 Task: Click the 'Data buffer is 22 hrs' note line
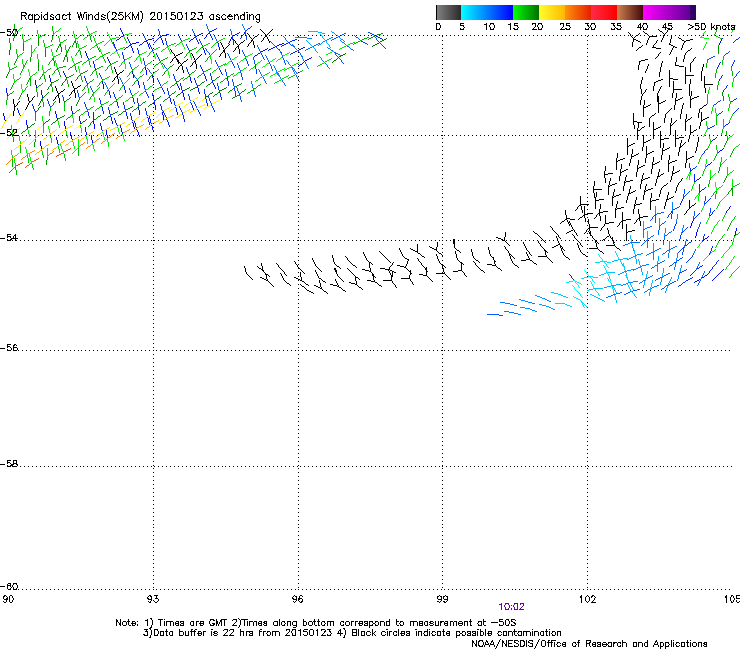(x=352, y=633)
